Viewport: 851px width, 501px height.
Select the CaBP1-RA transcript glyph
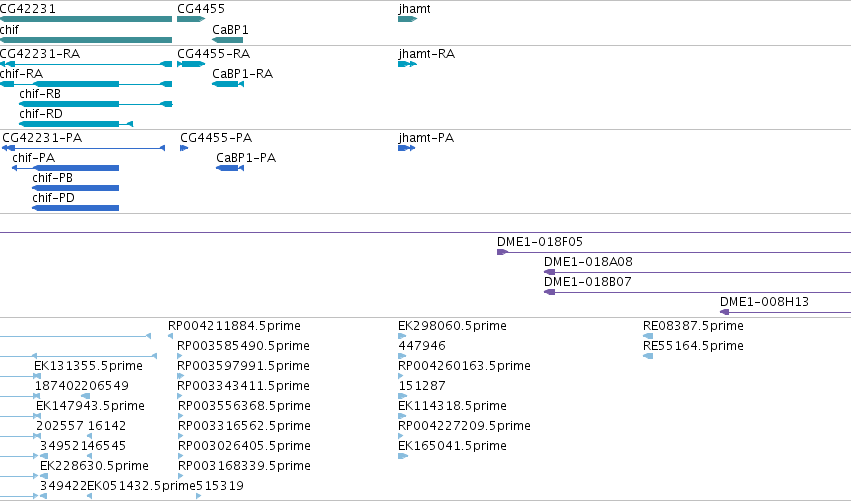click(x=228, y=84)
